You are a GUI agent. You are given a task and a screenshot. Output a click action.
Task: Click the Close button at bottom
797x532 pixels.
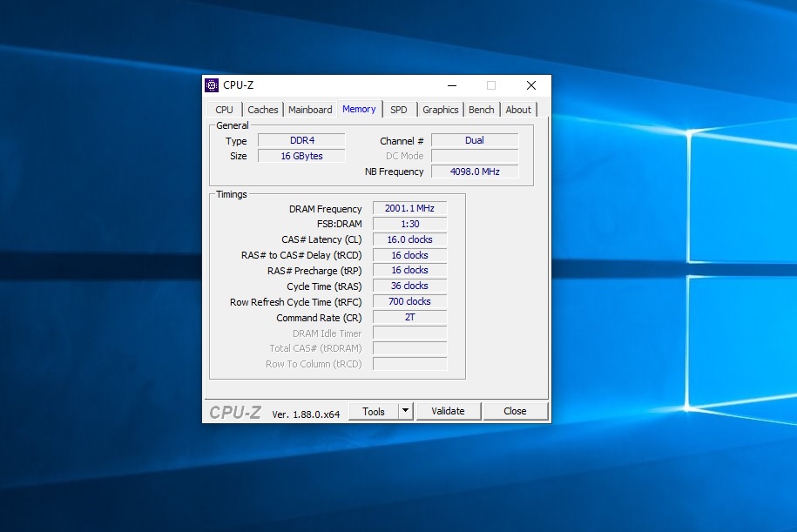515,411
